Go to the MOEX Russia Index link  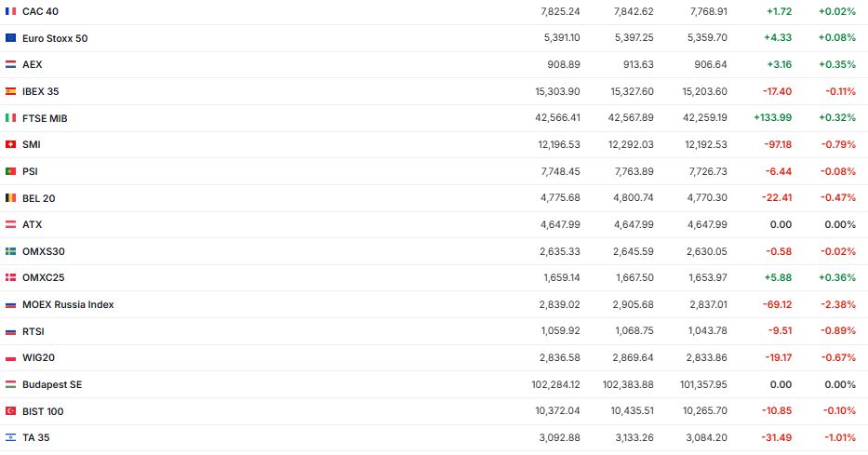pos(68,304)
